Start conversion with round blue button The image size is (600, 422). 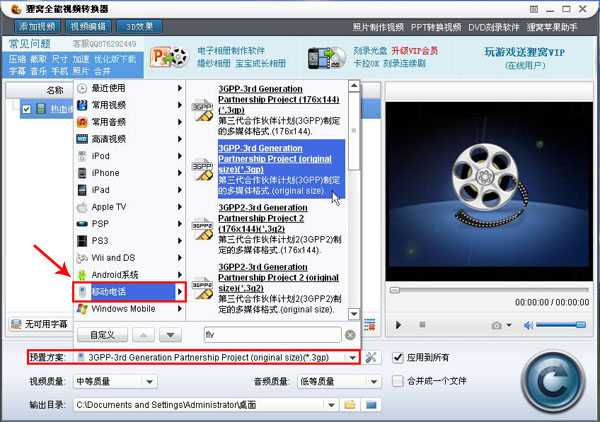click(x=553, y=381)
